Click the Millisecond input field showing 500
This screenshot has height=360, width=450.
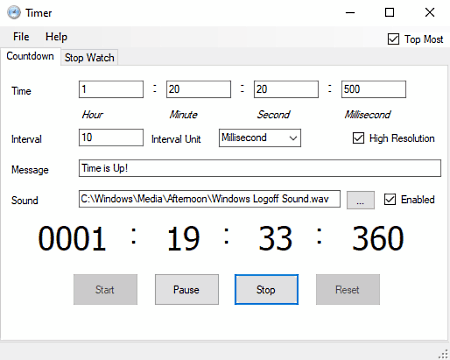373,89
